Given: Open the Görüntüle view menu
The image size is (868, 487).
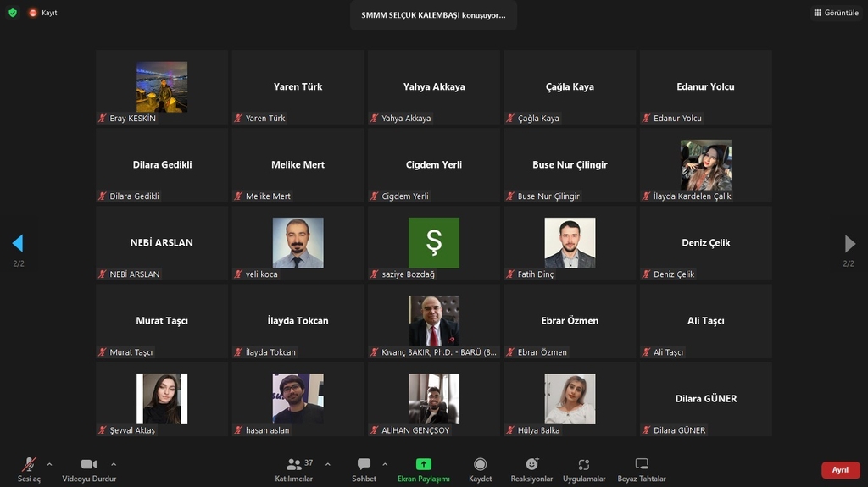Looking at the screenshot, I should point(836,12).
